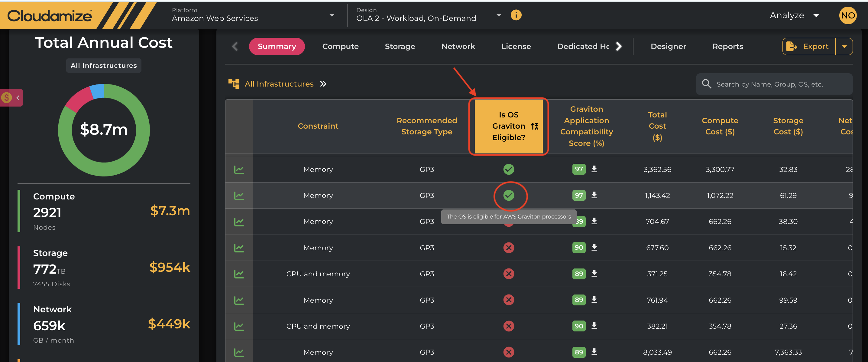Click the search magnifier icon
The height and width of the screenshot is (362, 868).
tap(706, 84)
